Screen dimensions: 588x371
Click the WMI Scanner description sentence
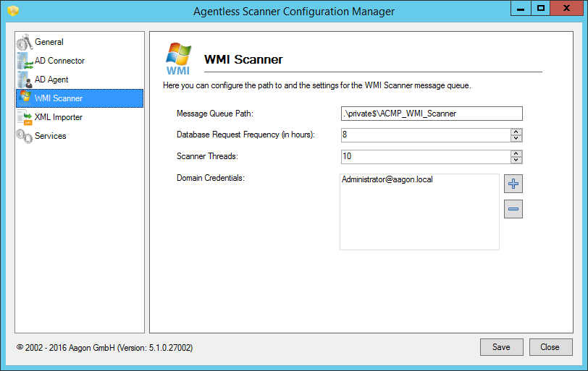(x=317, y=85)
